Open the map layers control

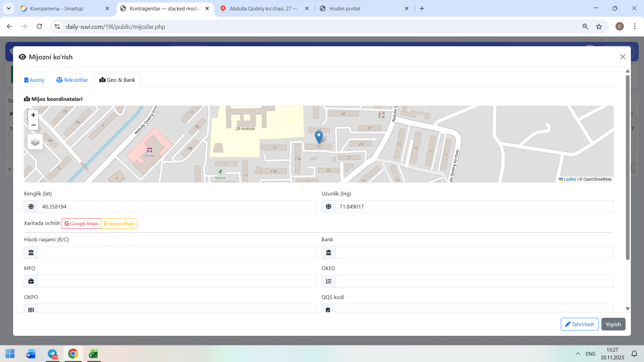pyautogui.click(x=35, y=142)
